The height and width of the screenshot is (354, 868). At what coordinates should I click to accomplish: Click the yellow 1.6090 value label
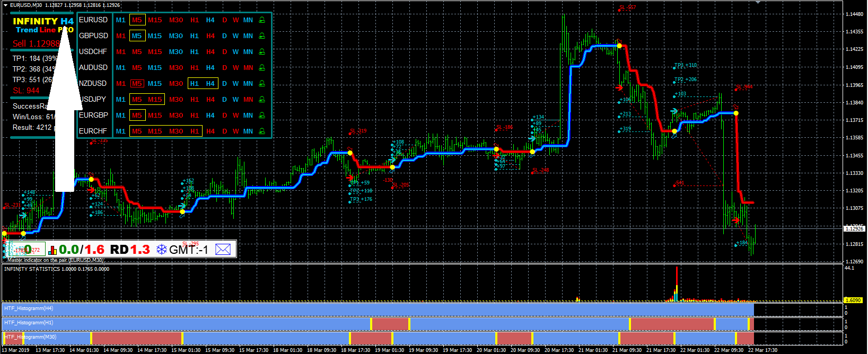click(x=853, y=300)
